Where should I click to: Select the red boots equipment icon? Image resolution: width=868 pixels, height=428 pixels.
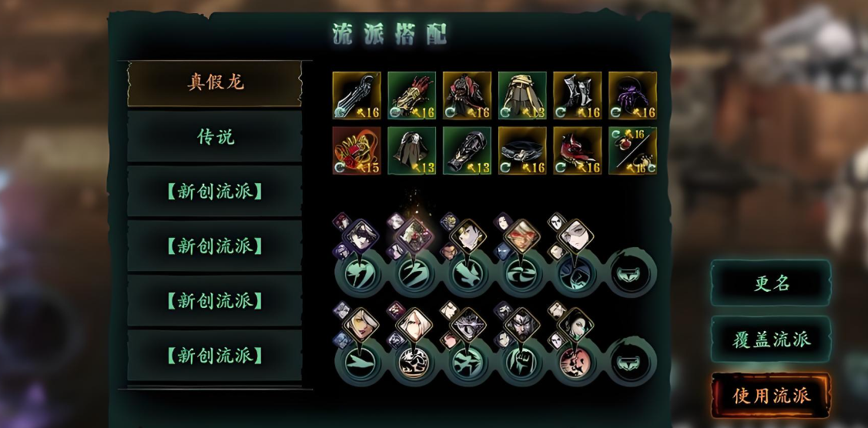(x=578, y=150)
